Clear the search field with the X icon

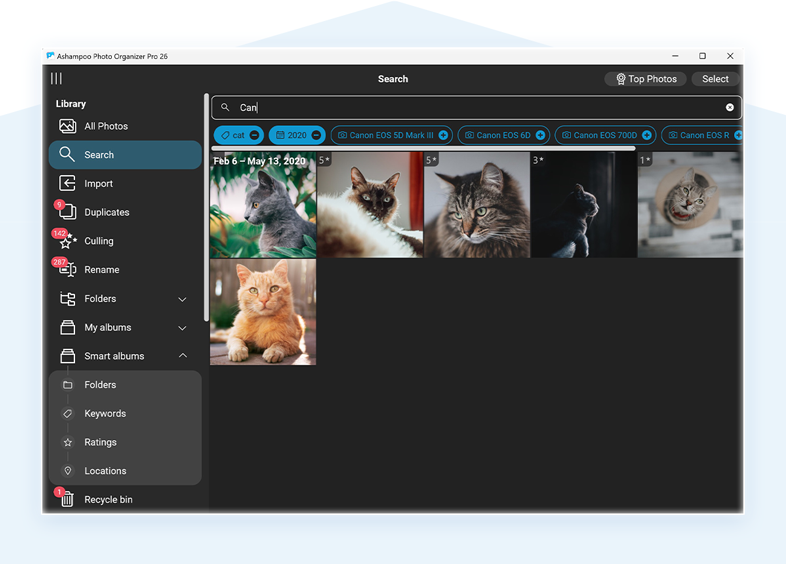pos(729,107)
